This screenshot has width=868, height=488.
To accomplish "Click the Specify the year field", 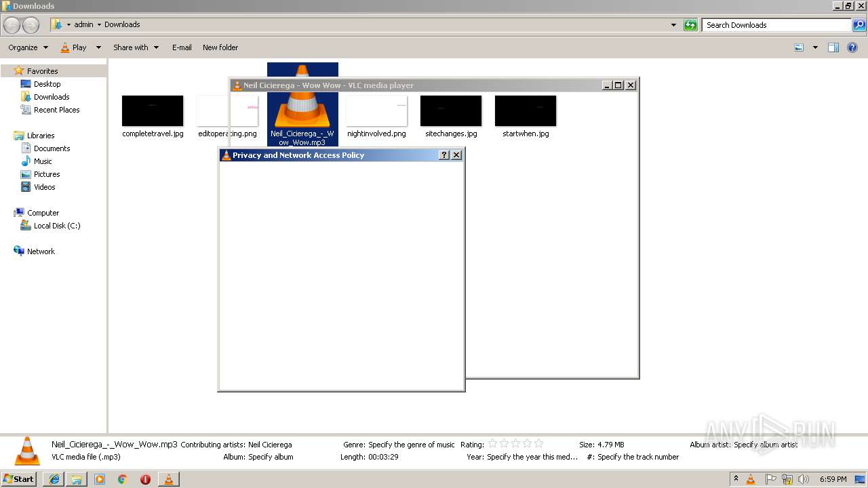I will click(532, 457).
